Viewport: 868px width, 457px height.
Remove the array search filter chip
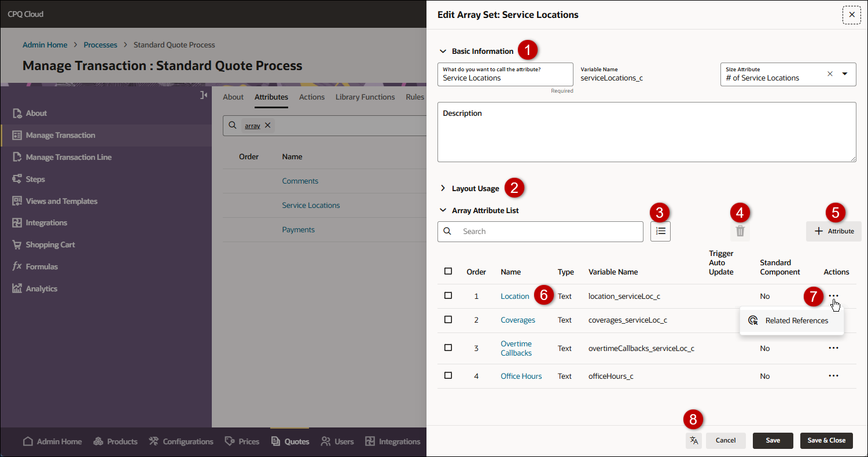(x=267, y=125)
